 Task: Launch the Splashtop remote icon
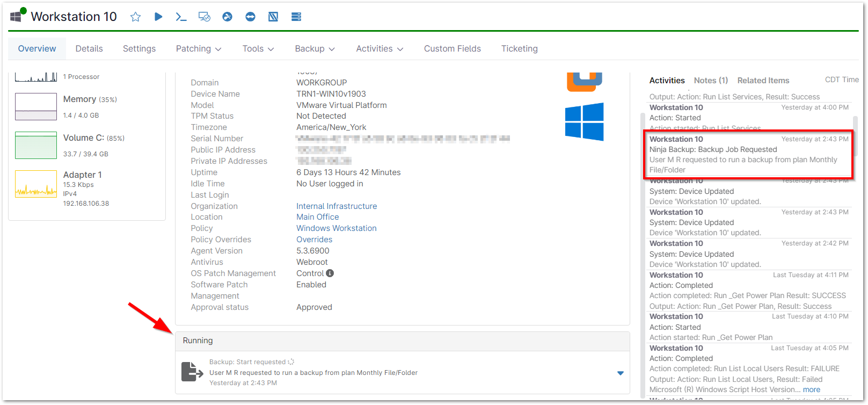coord(227,17)
